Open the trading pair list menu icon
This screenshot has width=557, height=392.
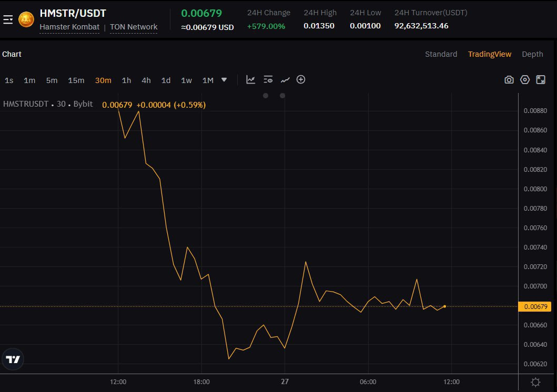[x=8, y=19]
